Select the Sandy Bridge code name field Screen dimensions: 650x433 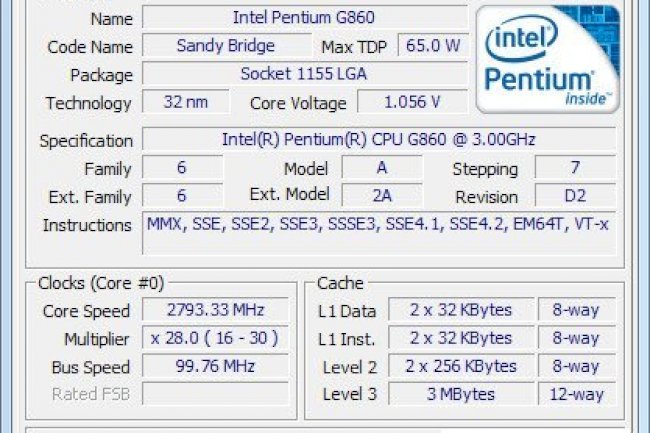(x=225, y=46)
